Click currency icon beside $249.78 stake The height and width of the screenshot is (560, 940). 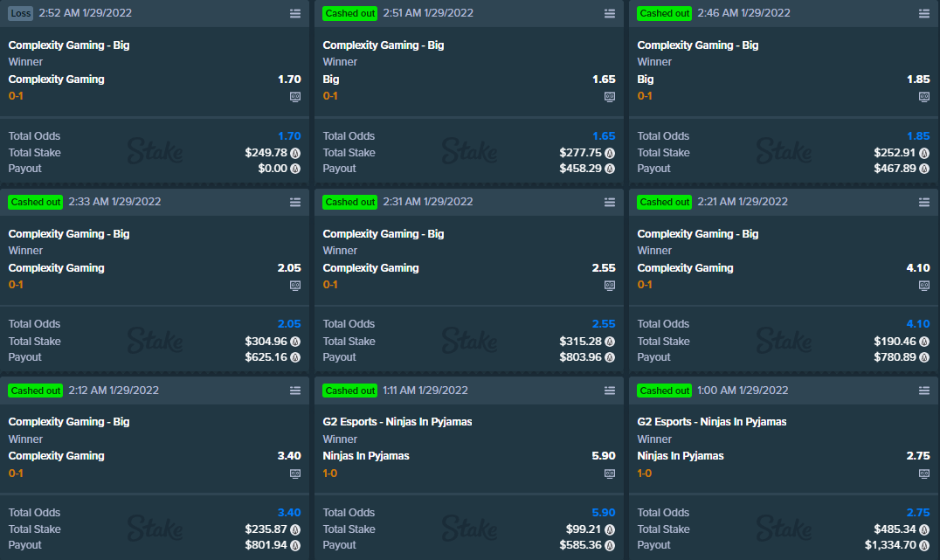click(x=295, y=153)
